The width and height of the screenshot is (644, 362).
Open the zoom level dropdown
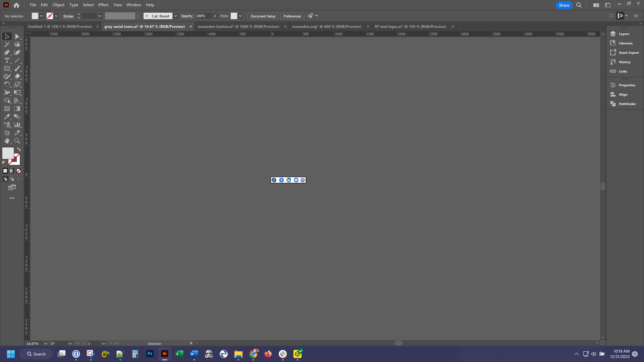[46, 344]
